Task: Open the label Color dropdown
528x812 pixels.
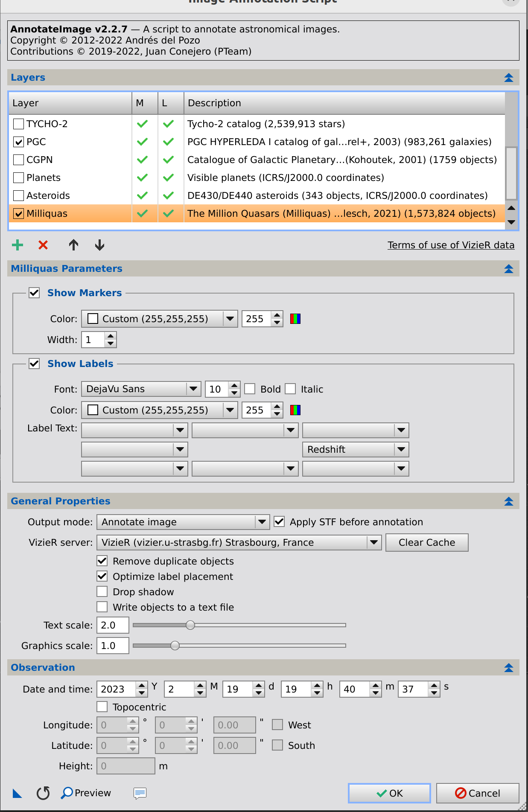Action: [x=160, y=410]
